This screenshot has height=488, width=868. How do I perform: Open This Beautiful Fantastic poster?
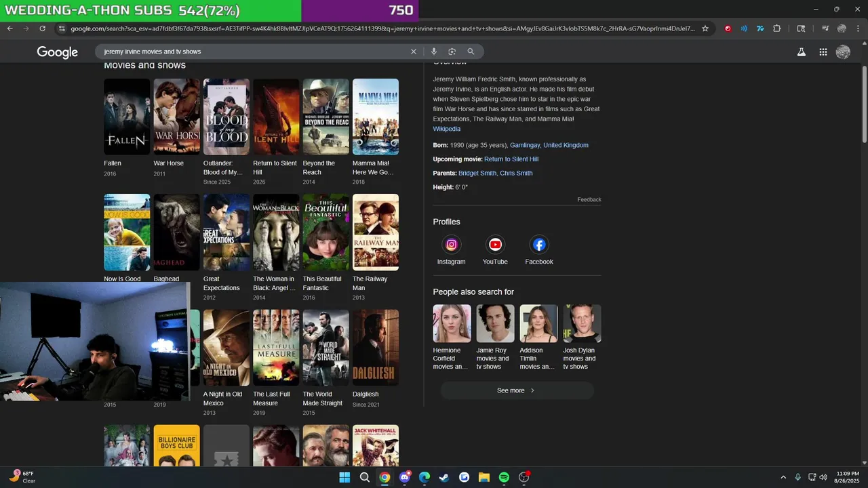pyautogui.click(x=325, y=232)
